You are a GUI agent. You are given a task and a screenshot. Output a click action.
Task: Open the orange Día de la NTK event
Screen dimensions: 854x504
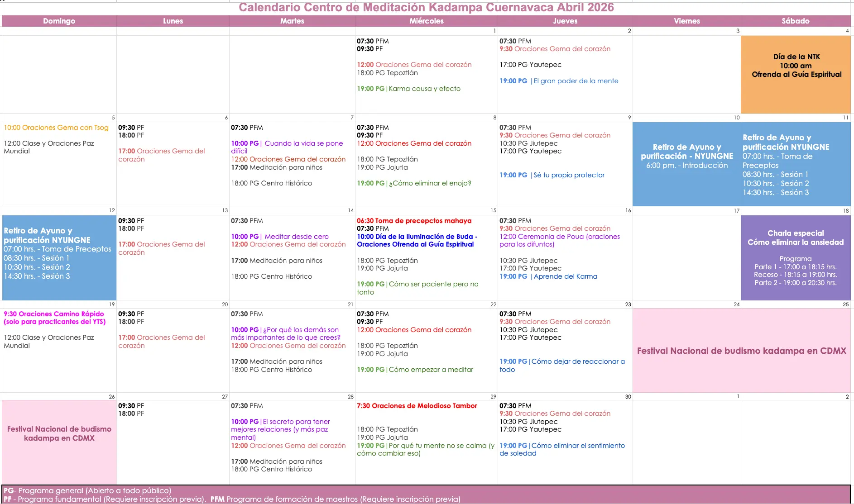tap(796, 66)
